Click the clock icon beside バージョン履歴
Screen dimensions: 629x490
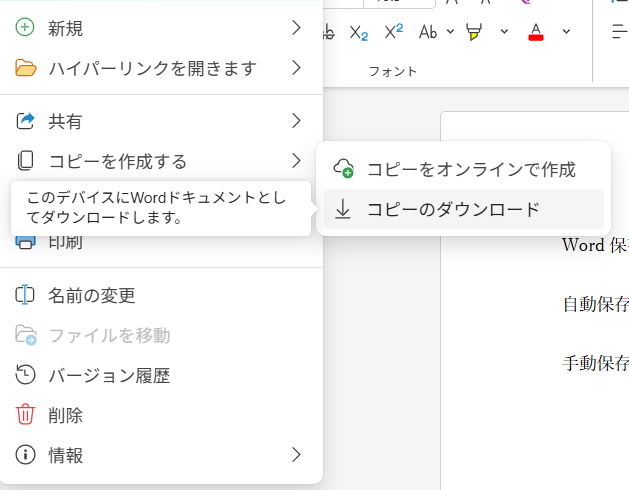coord(25,375)
